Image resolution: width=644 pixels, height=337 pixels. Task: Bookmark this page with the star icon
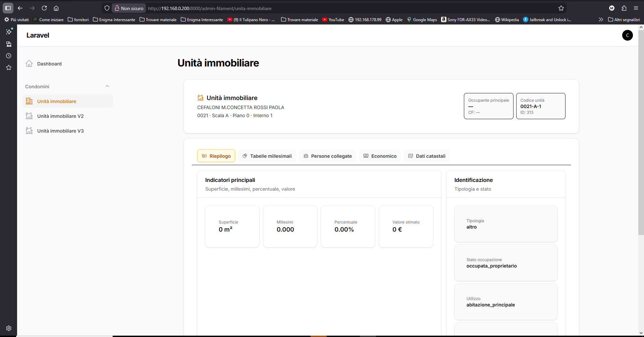tap(561, 8)
